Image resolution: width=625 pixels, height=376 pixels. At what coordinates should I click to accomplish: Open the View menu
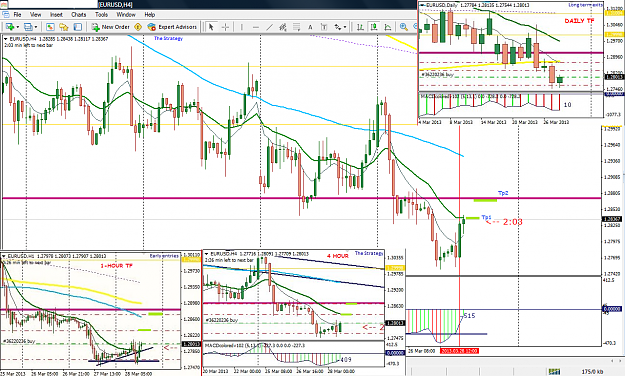coord(35,15)
